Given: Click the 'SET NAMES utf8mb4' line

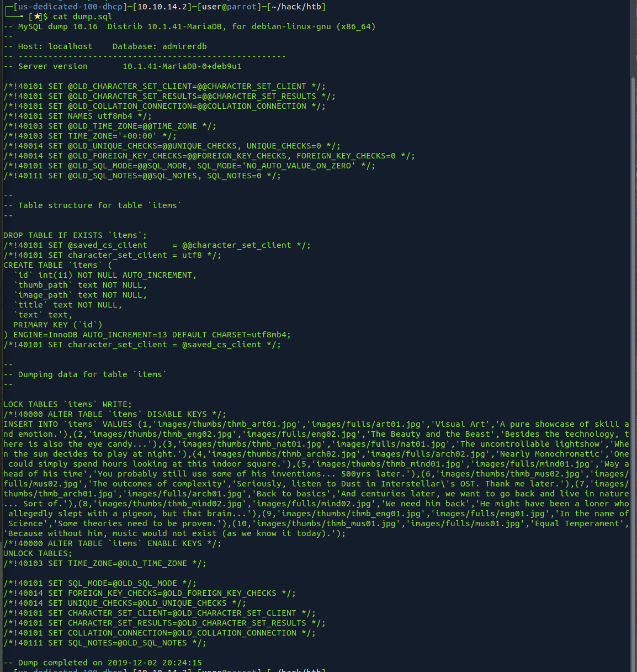Looking at the screenshot, I should (x=77, y=116).
